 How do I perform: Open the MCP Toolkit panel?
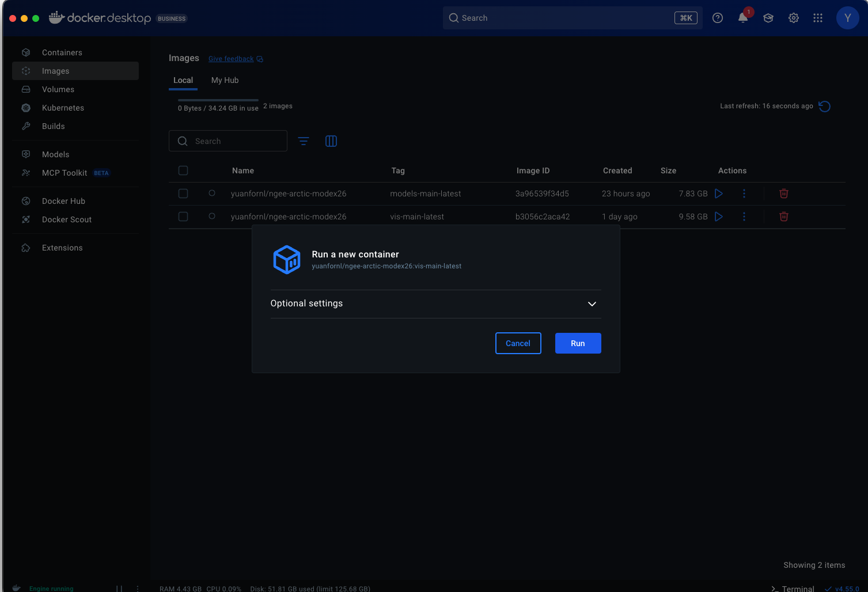click(64, 173)
